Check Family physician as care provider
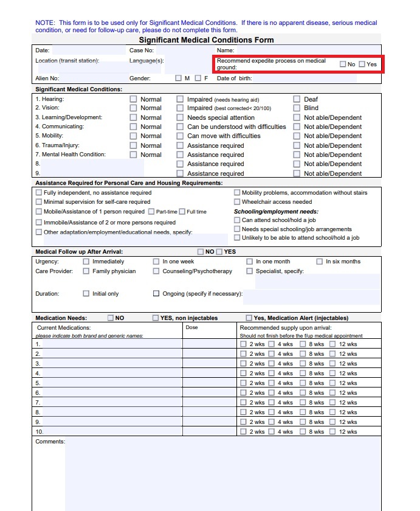Image resolution: width=420 pixels, height=511 pixels. [86, 271]
